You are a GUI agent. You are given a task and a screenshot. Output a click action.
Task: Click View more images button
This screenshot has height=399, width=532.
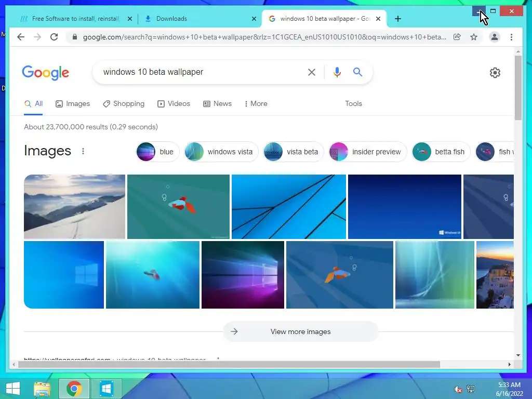(300, 331)
